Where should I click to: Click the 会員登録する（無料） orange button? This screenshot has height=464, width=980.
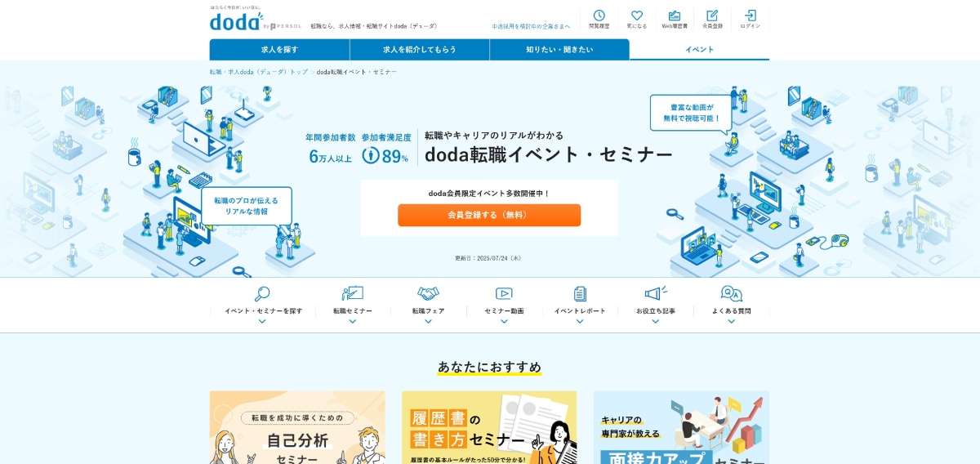489,215
